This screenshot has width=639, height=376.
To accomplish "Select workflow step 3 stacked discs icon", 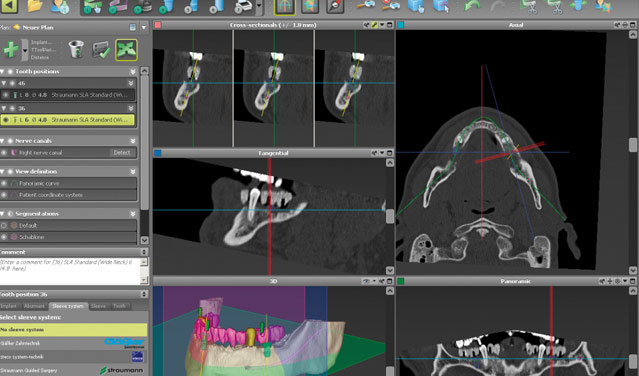I will click(x=143, y=7).
